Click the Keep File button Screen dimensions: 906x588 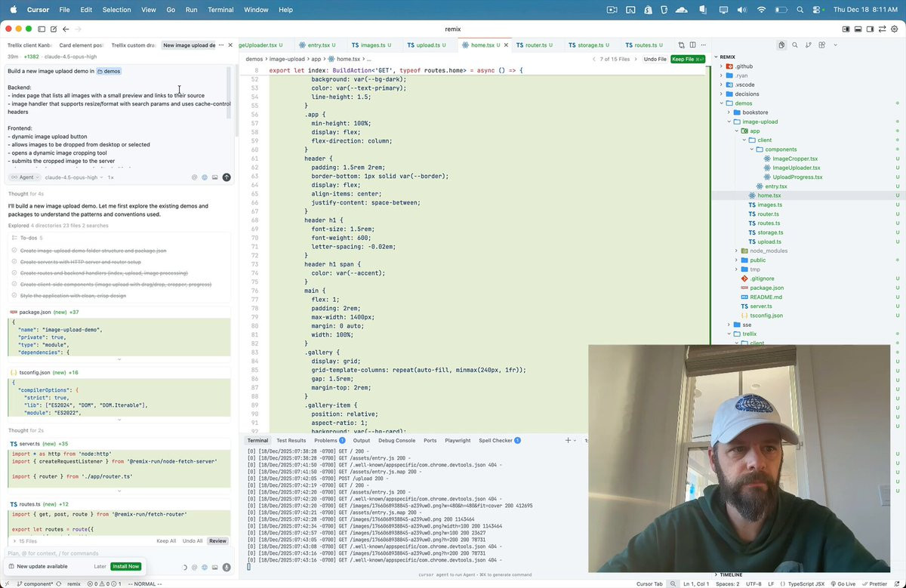[x=687, y=59]
